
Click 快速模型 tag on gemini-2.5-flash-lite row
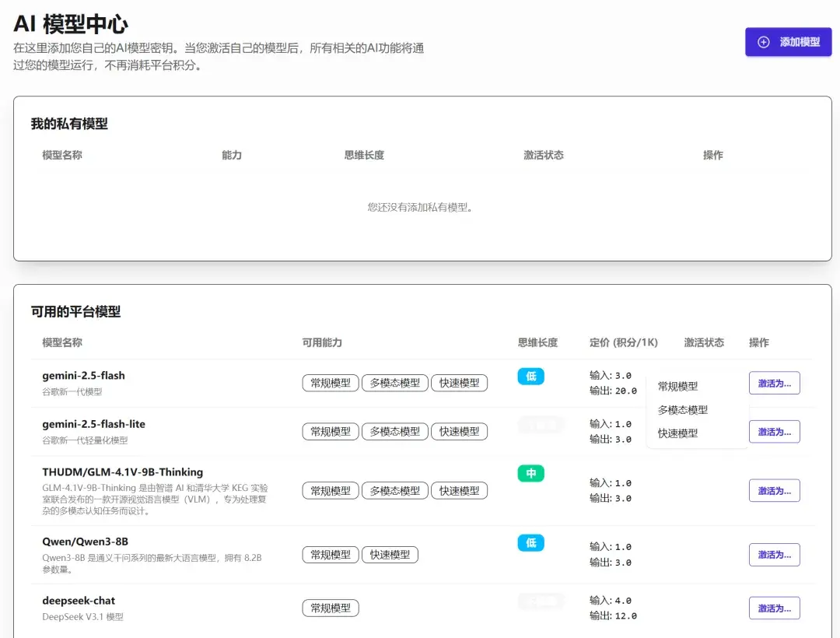click(x=459, y=432)
